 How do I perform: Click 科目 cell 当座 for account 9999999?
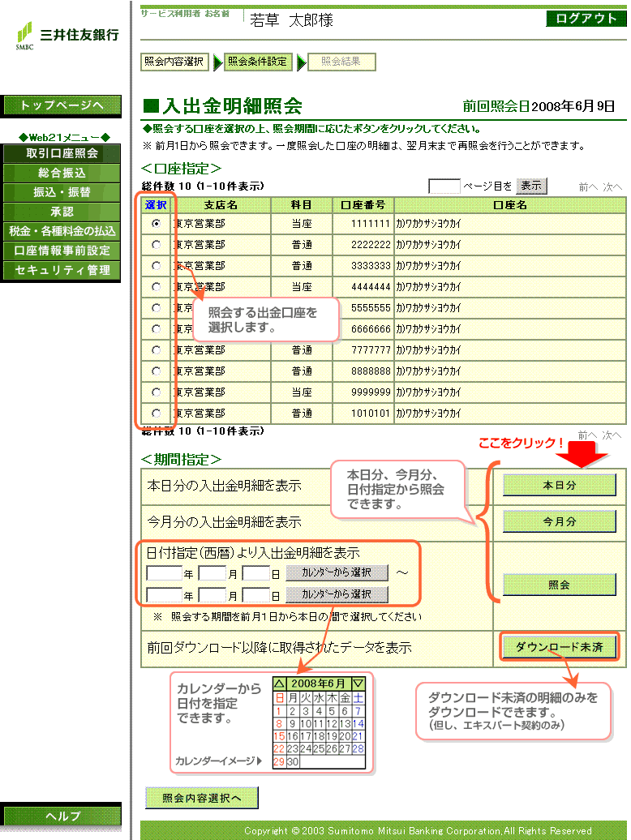[302, 392]
